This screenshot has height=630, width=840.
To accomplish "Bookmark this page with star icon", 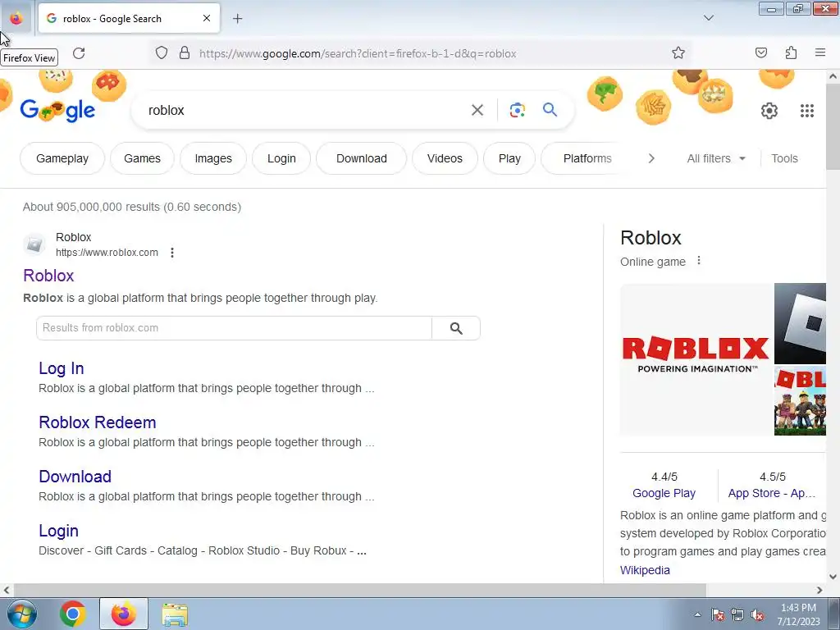I will click(678, 52).
